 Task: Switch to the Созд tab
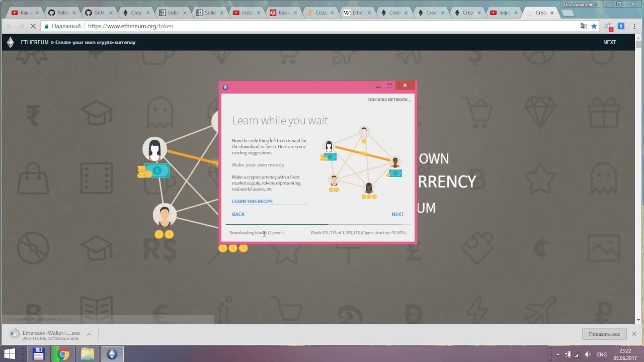[x=320, y=13]
